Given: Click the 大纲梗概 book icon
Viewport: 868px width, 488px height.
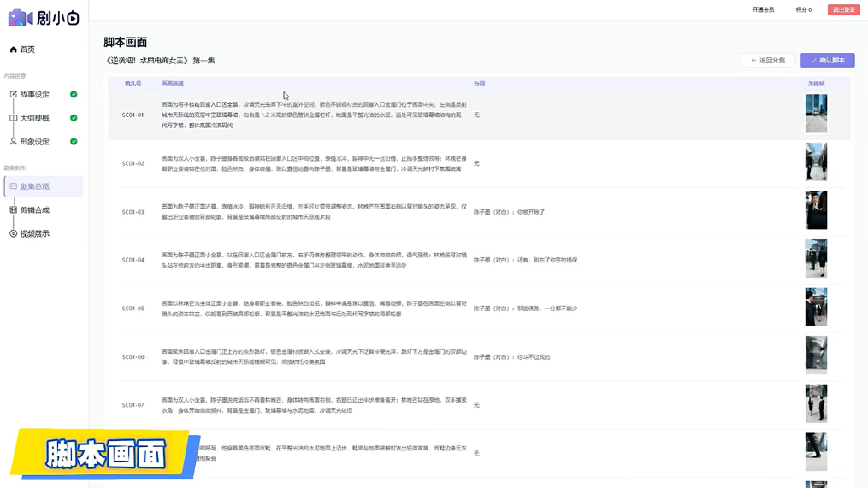Looking at the screenshot, I should coord(13,118).
